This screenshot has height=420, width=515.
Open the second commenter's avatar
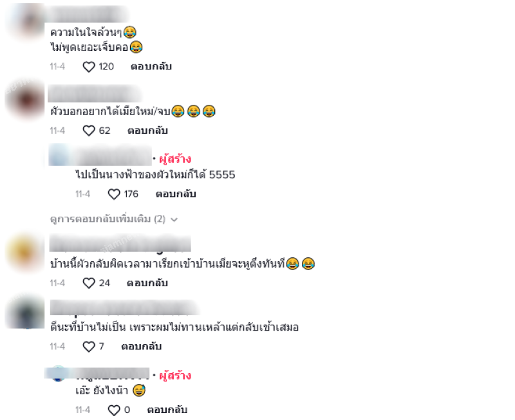point(26,98)
